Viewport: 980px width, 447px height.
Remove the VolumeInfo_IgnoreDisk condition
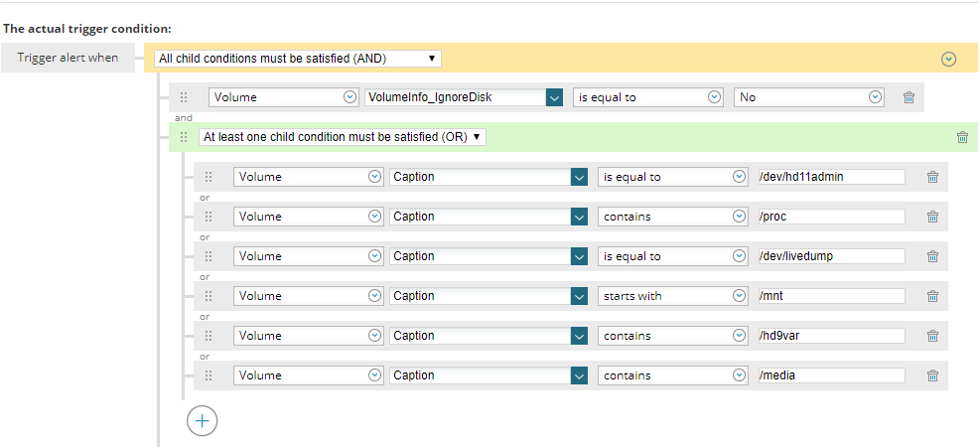pos(909,97)
